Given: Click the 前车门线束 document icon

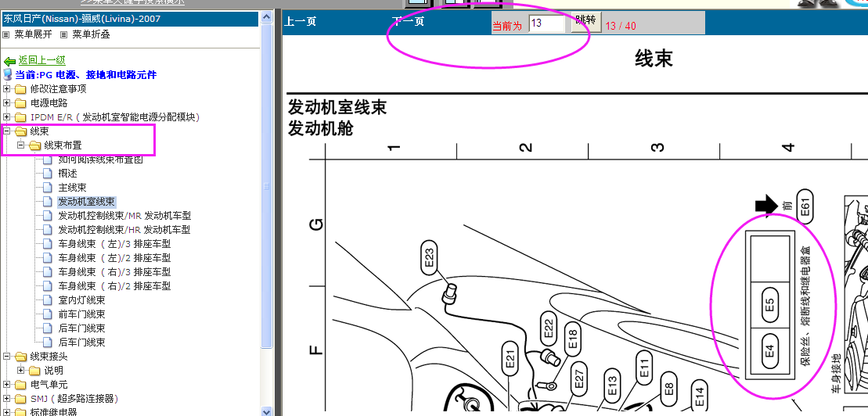Looking at the screenshot, I should (47, 314).
